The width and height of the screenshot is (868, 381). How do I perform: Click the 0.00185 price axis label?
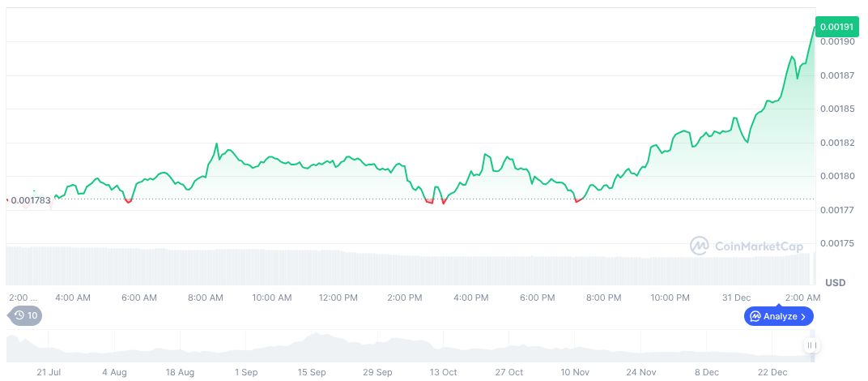(835, 108)
